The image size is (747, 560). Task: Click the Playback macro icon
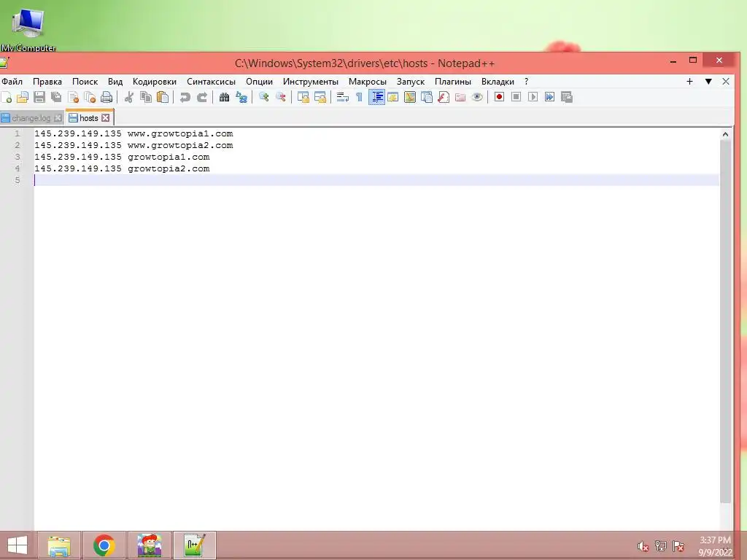coord(533,97)
